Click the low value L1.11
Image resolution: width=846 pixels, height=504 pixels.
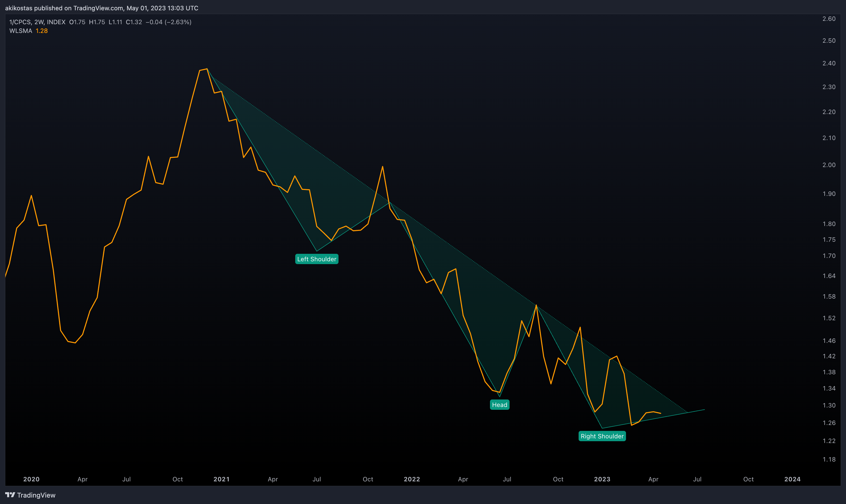point(116,22)
